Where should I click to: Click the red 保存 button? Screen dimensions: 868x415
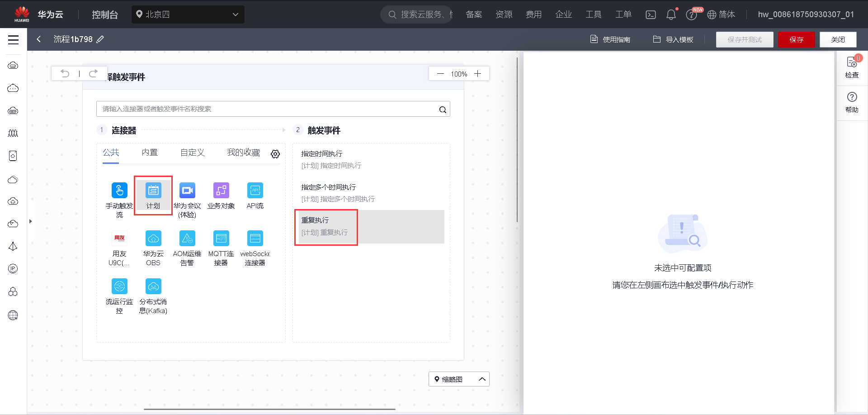(797, 39)
